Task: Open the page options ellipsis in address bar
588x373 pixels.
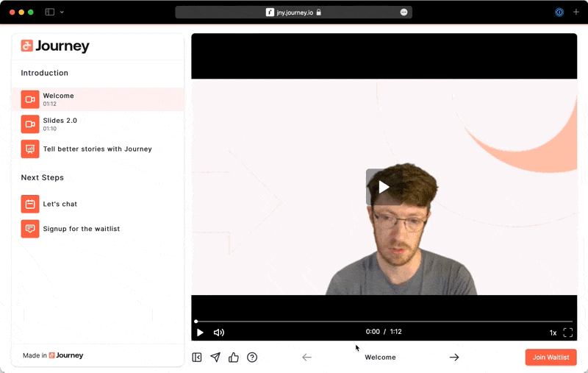Action: tap(404, 13)
